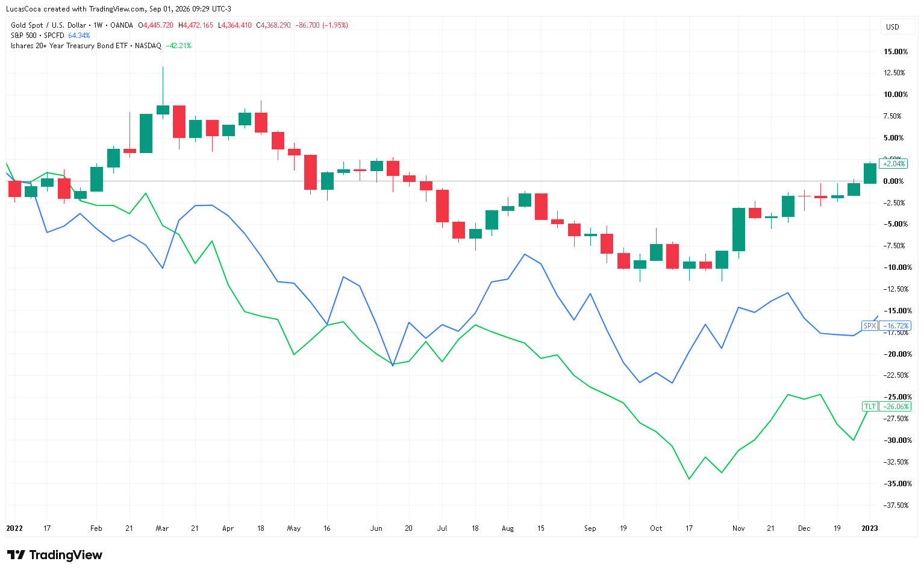Click the 2022 time axis label
This screenshot has height=573, width=924.
pyautogui.click(x=14, y=528)
